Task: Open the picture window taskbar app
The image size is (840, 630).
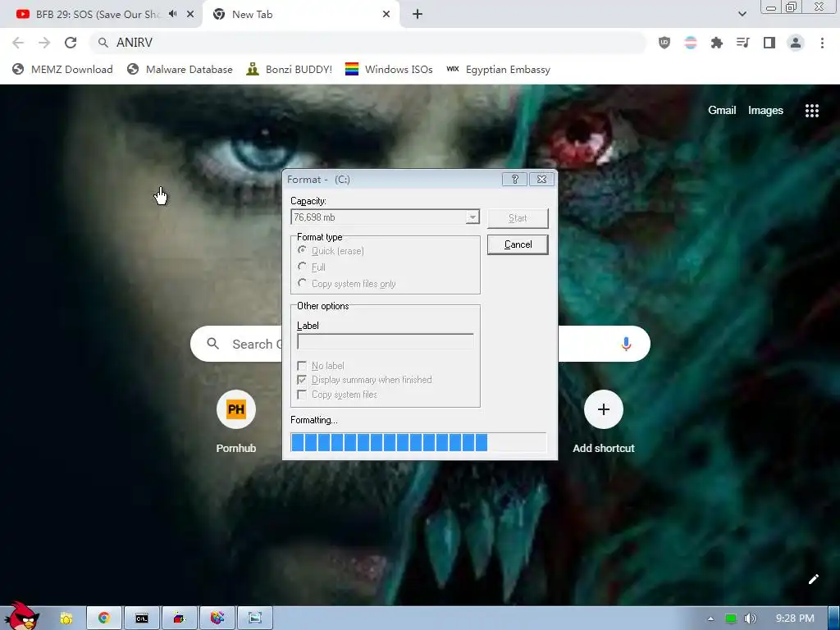Action: pos(255,619)
